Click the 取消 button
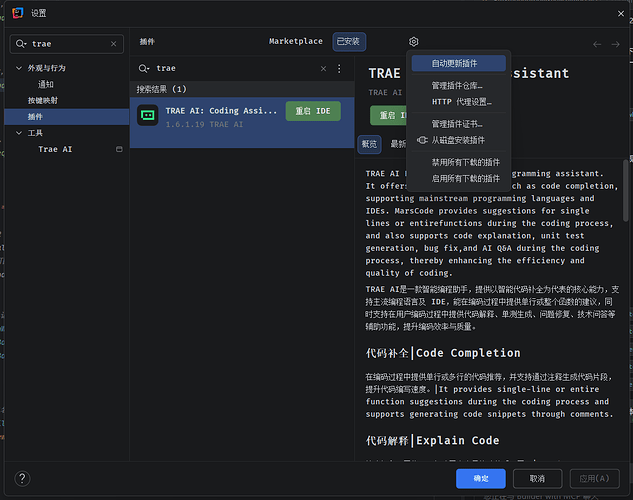 click(537, 479)
